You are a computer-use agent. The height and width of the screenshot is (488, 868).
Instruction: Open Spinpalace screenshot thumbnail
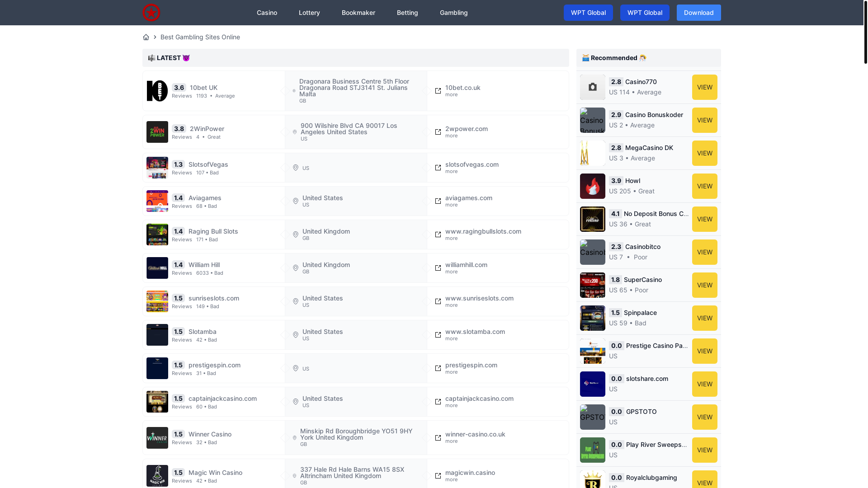pos(593,318)
